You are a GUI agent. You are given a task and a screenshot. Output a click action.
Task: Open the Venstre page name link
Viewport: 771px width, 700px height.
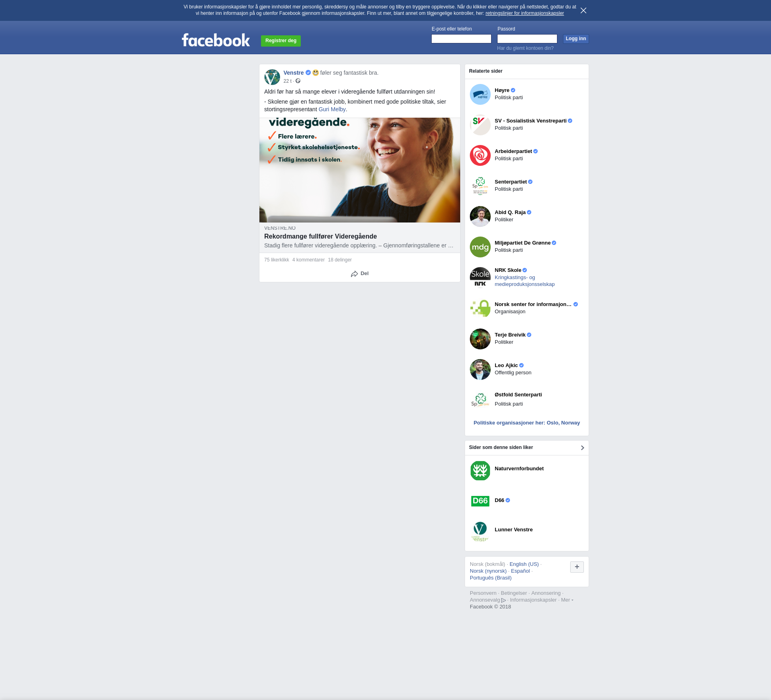coord(294,73)
